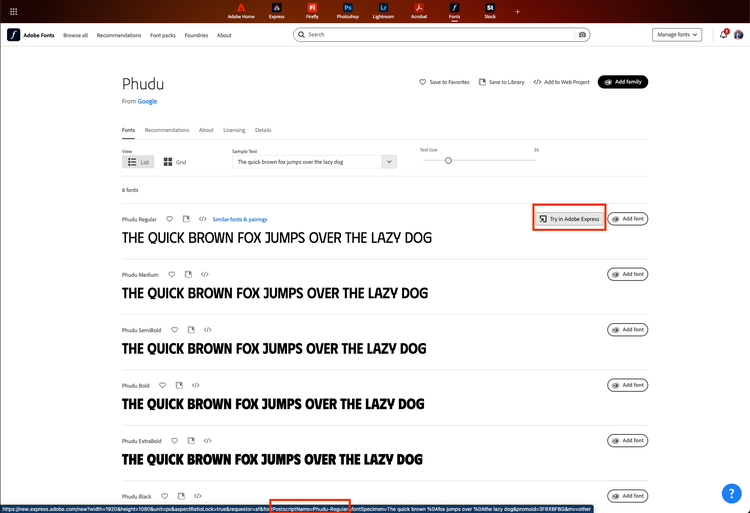Add Phudu Bold font
This screenshot has height=513, width=750.
pyautogui.click(x=628, y=385)
